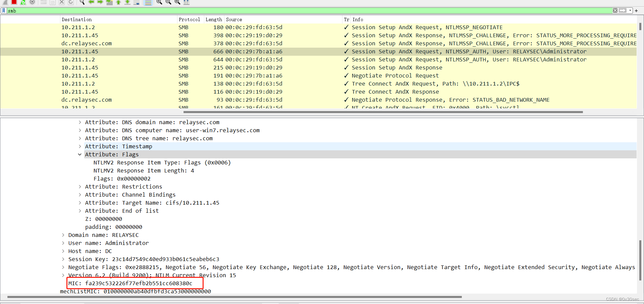
Task: Apply the display filter arrow
Action: pyautogui.click(x=623, y=10)
